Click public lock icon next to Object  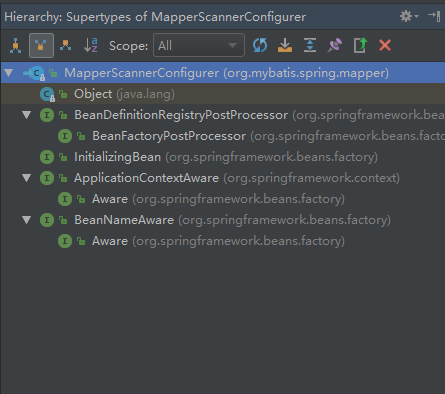(x=63, y=94)
